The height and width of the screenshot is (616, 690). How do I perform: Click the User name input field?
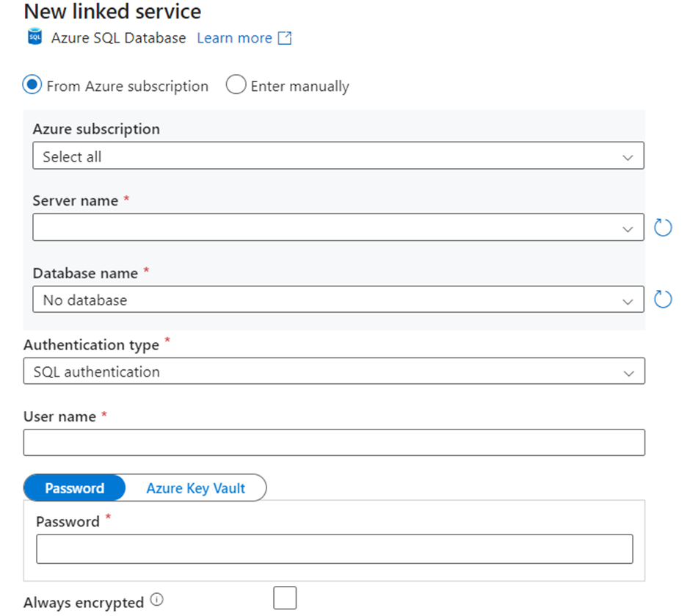click(x=334, y=443)
